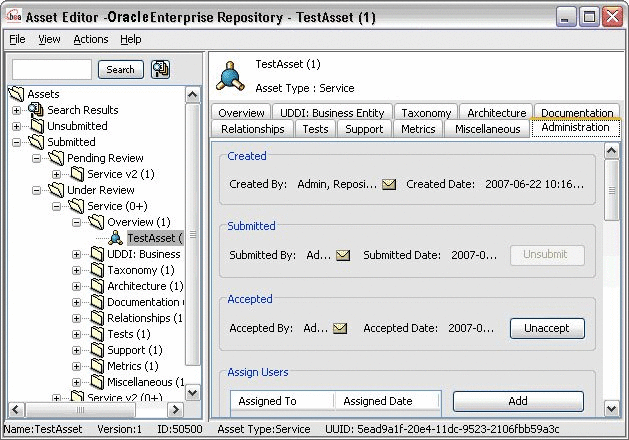
Task: Open the Taxonomy tab
Action: [x=426, y=112]
